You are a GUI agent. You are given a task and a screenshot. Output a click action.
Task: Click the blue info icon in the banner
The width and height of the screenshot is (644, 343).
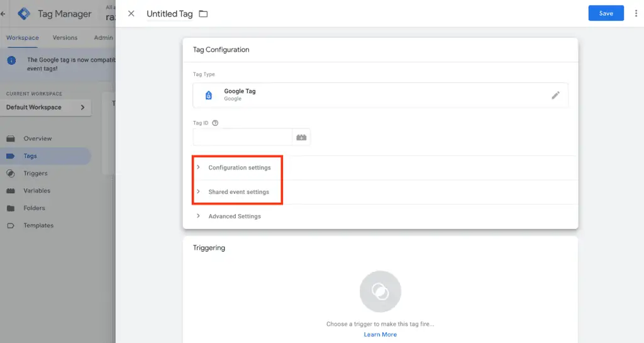click(x=11, y=60)
